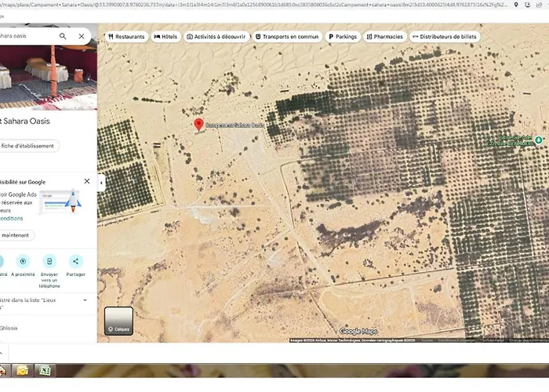Open Conditions d'utilisation footer link

[456, 340]
